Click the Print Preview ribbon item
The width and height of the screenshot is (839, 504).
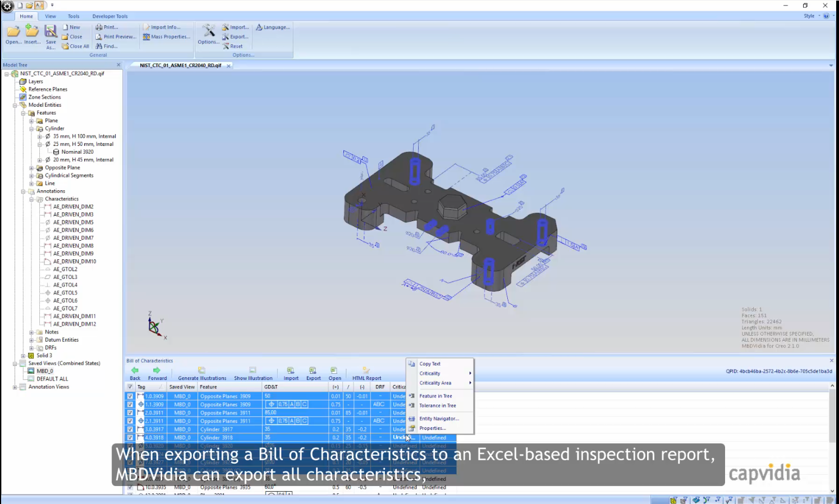[116, 37]
